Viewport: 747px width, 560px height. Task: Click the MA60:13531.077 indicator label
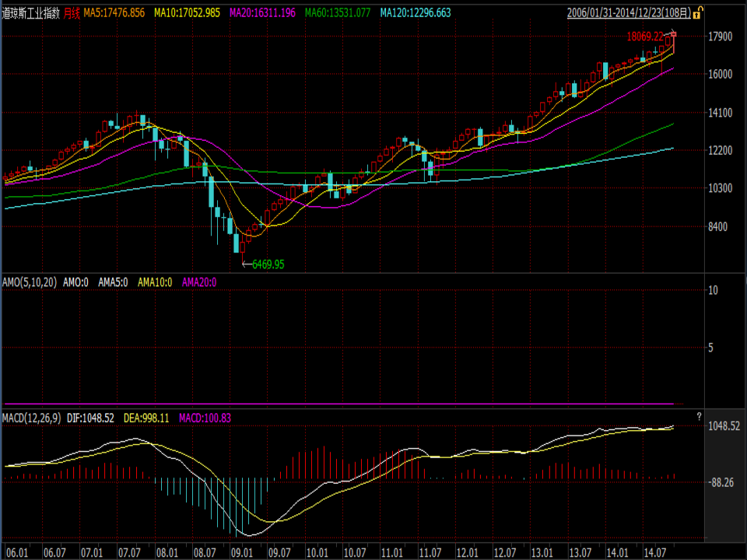[x=338, y=13]
